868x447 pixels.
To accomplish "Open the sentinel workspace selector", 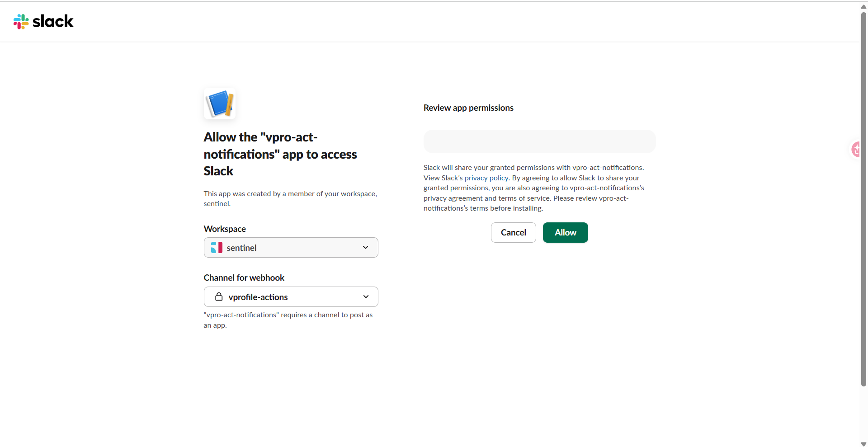I will click(x=291, y=248).
